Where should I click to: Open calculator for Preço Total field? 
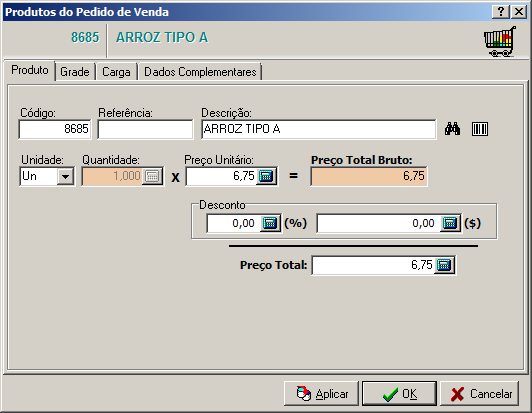click(x=444, y=265)
